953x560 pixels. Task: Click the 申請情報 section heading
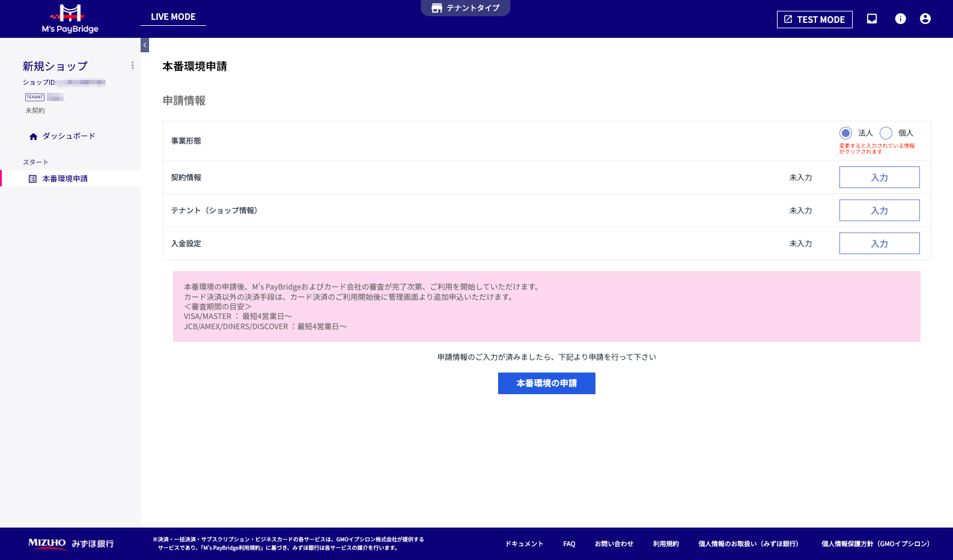(184, 100)
